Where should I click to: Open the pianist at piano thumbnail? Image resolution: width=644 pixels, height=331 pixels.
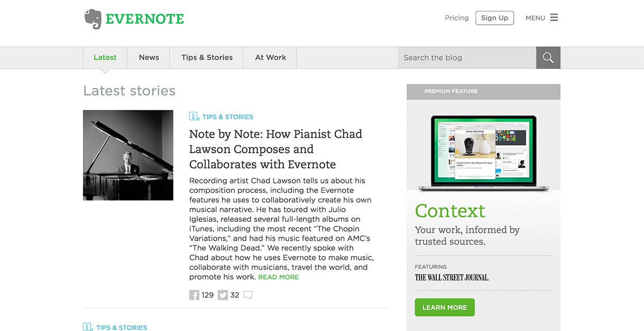tap(128, 155)
